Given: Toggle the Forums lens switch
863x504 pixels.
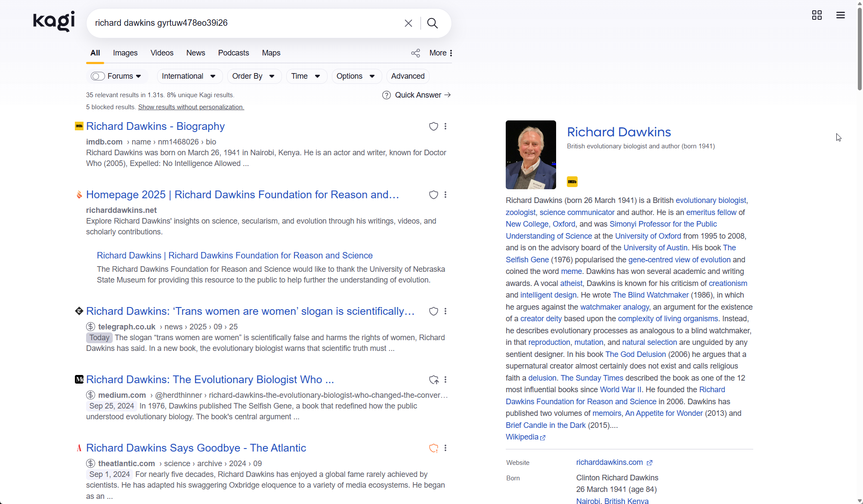Looking at the screenshot, I should [x=98, y=76].
